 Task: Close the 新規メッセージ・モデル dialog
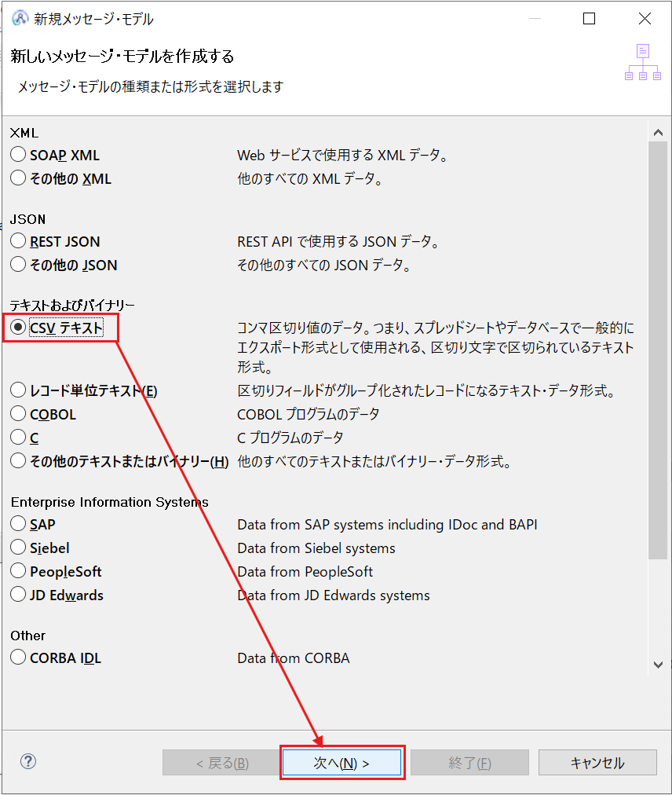pyautogui.click(x=645, y=19)
